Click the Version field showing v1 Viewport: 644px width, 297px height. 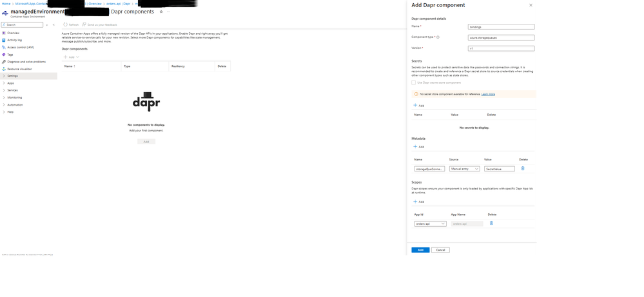point(501,48)
